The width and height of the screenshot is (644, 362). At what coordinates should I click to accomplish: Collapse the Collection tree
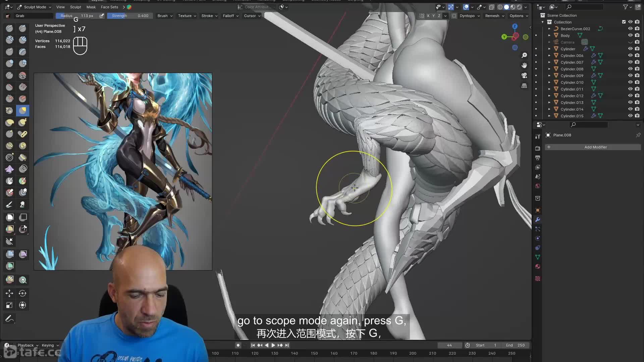point(543,22)
